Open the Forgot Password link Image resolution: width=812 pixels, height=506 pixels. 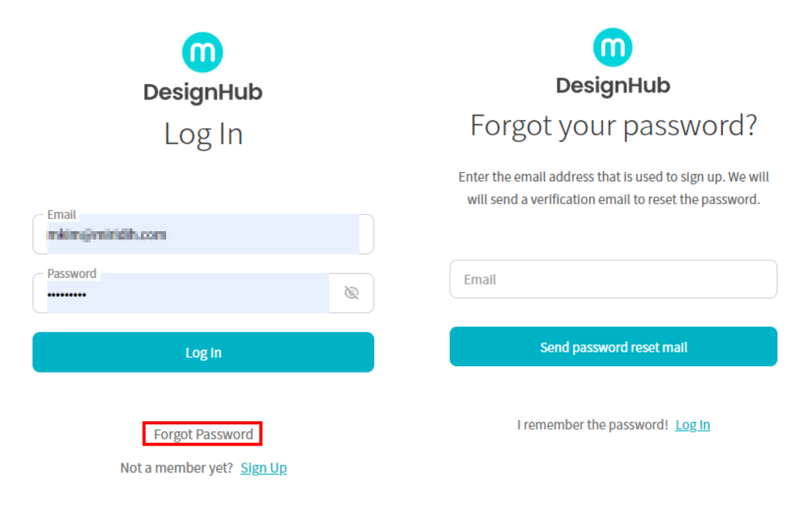pos(203,434)
